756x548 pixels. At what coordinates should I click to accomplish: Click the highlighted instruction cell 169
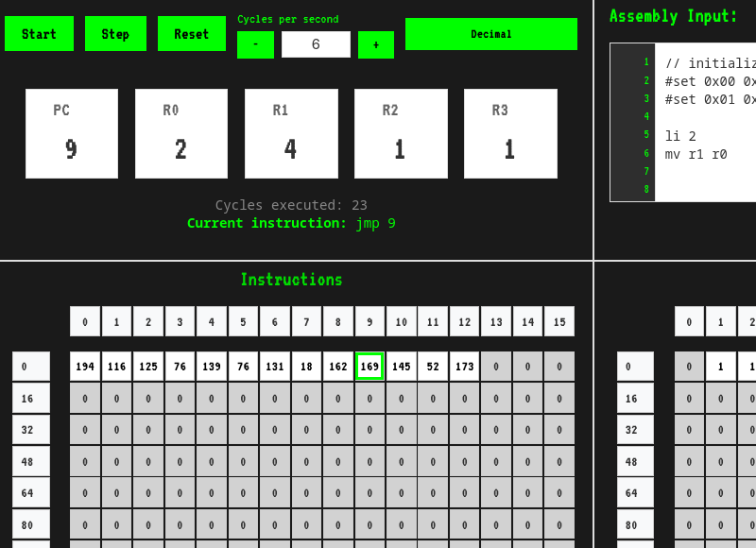(x=369, y=367)
